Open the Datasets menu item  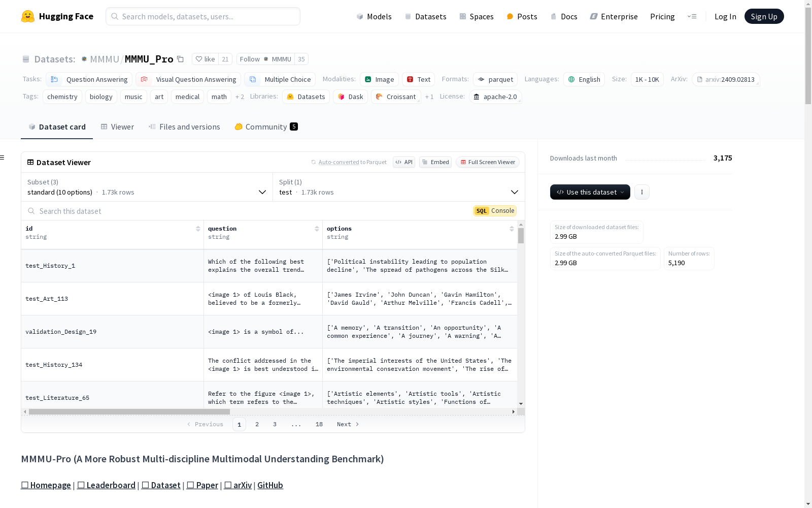425,16
